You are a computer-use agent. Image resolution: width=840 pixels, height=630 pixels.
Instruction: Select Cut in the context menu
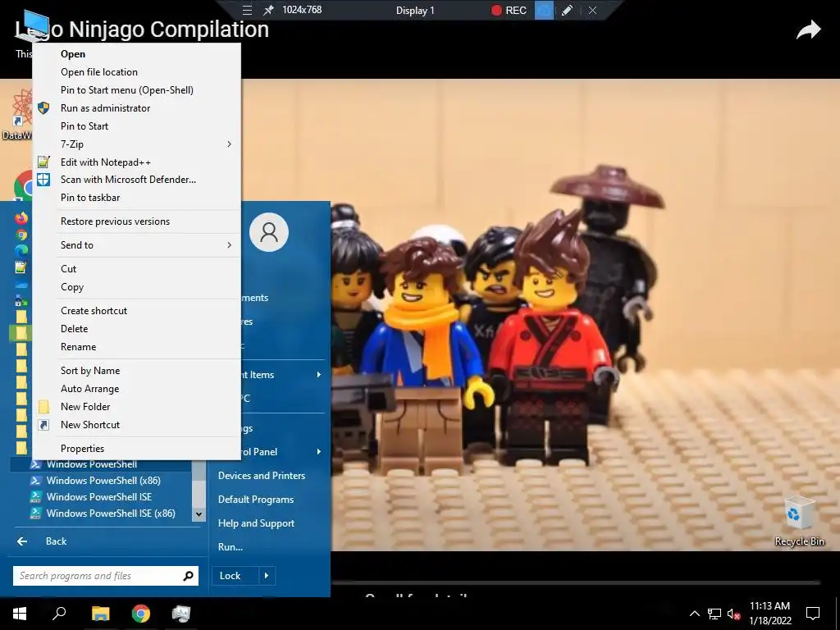[x=137, y=268]
